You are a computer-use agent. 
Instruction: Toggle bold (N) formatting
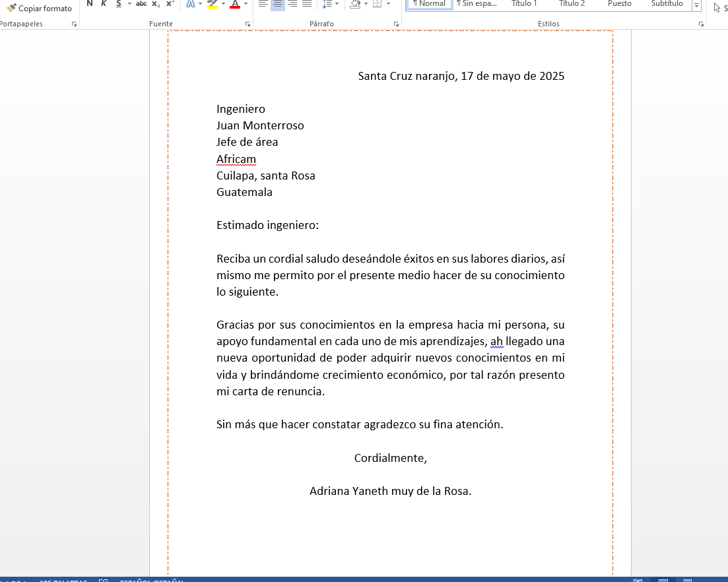(90, 4)
